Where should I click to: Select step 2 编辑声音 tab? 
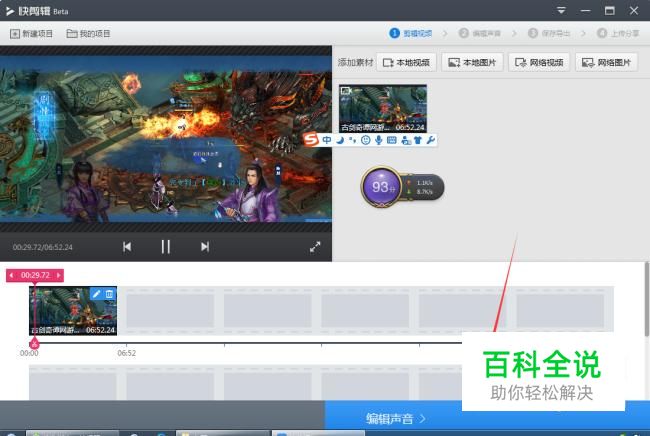[x=480, y=33]
